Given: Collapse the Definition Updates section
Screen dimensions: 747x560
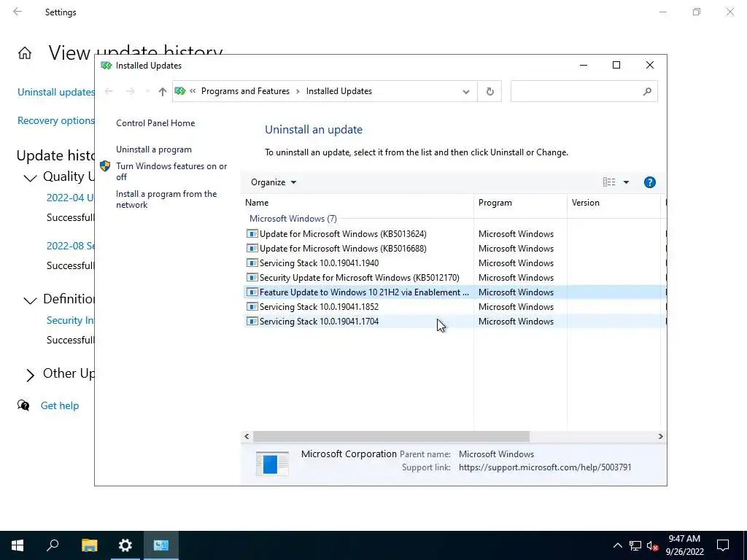Looking at the screenshot, I should pyautogui.click(x=30, y=300).
